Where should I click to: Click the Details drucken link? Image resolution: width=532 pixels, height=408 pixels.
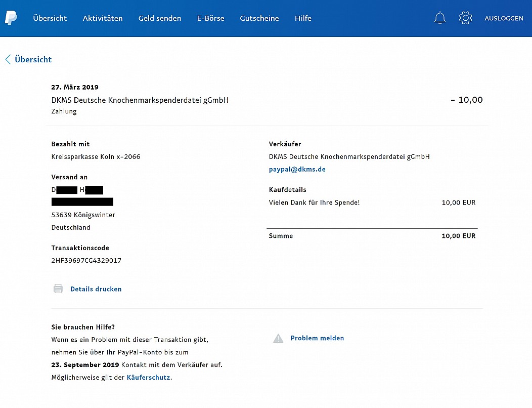tap(96, 289)
